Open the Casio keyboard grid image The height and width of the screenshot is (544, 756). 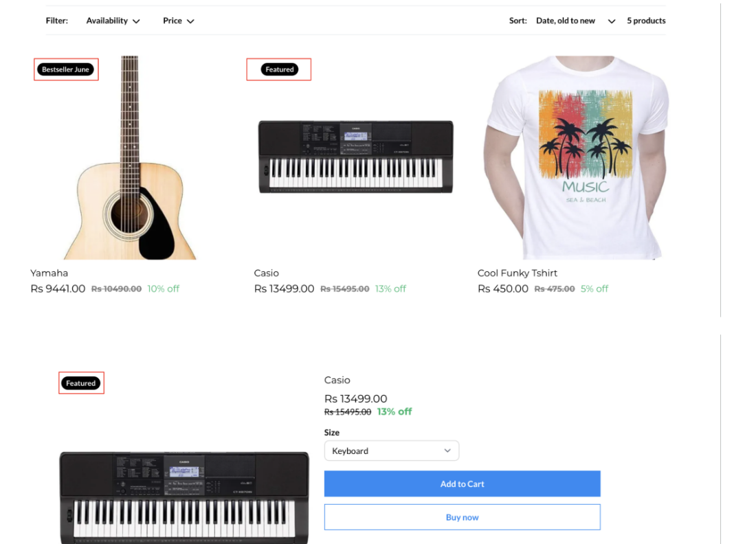coord(355,157)
